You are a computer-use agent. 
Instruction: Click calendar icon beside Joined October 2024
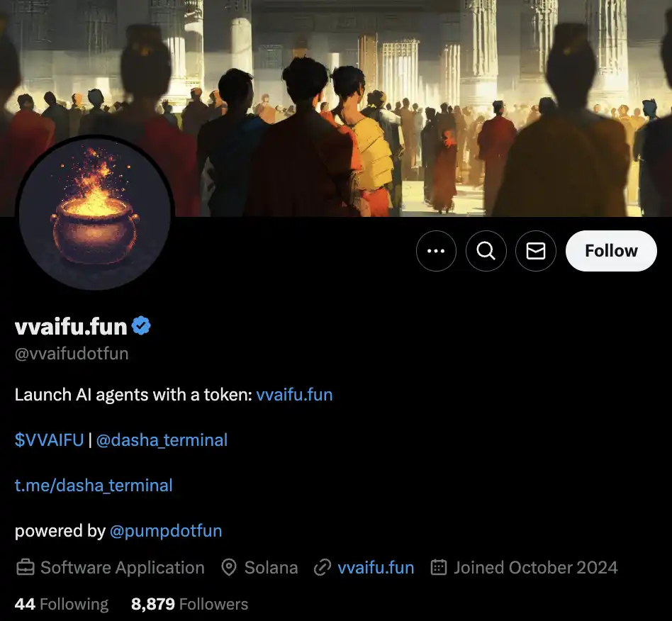tap(438, 567)
